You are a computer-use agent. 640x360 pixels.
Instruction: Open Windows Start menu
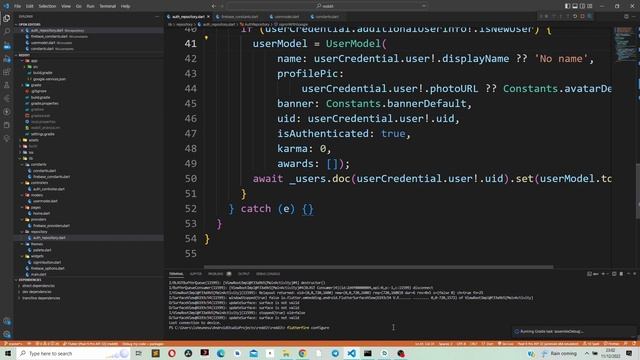point(8,353)
